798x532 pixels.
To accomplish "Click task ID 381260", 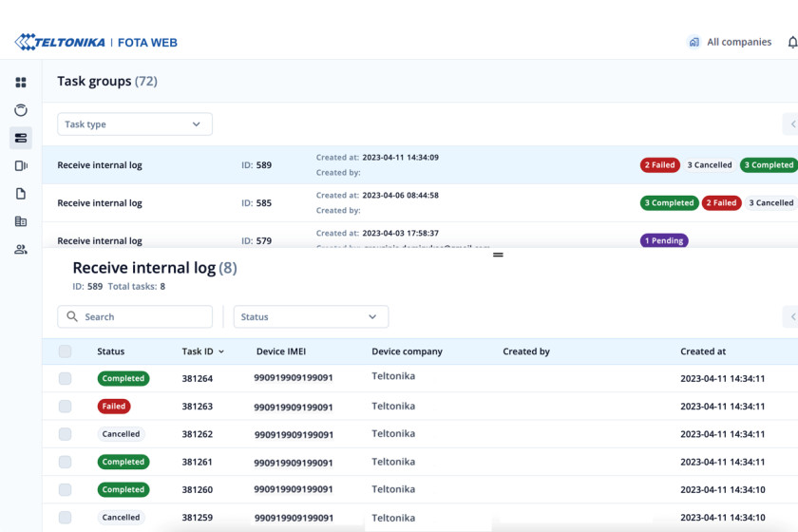I will click(198, 490).
